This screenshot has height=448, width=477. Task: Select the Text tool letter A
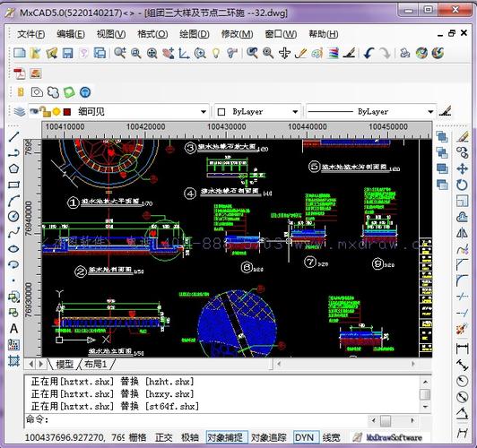point(13,329)
